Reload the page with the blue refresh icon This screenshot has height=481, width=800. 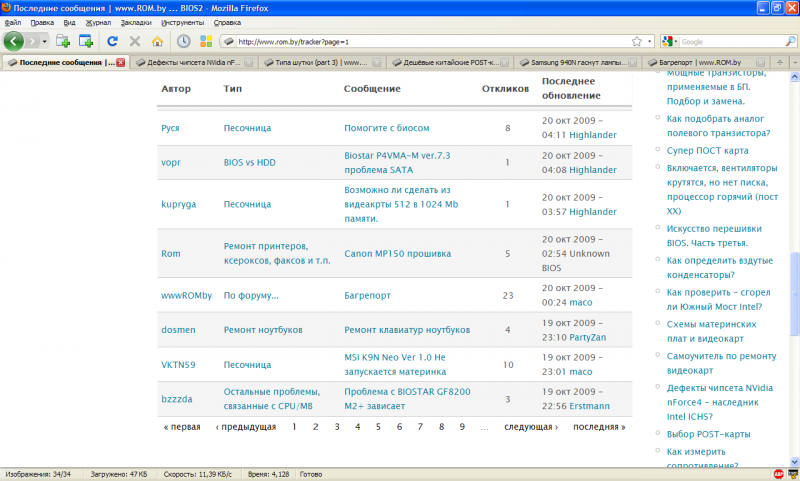(112, 41)
